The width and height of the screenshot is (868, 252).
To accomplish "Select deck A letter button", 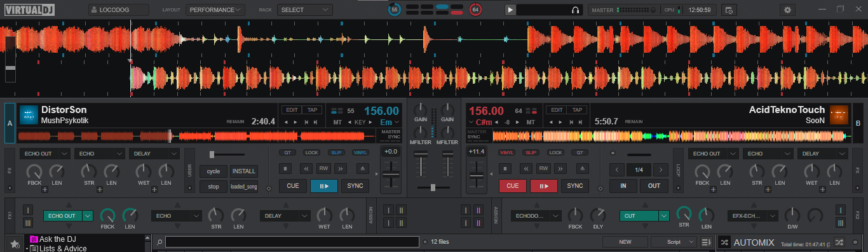I will 10,123.
